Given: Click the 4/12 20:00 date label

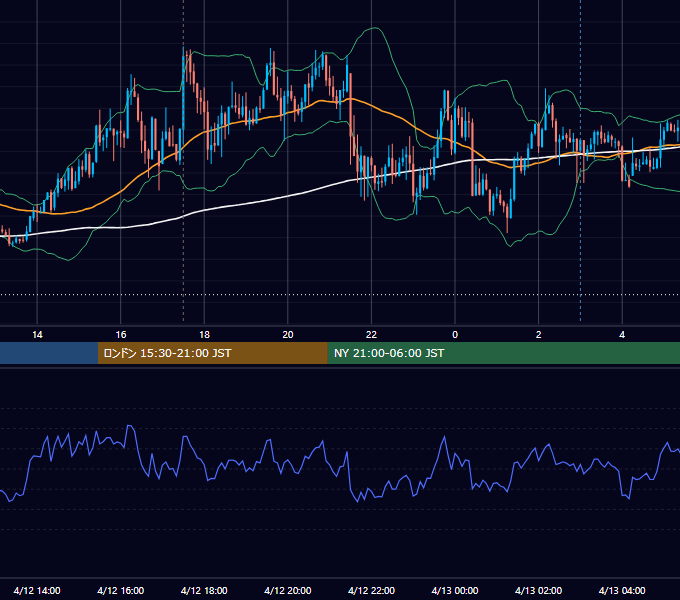Looking at the screenshot, I should pos(288,590).
